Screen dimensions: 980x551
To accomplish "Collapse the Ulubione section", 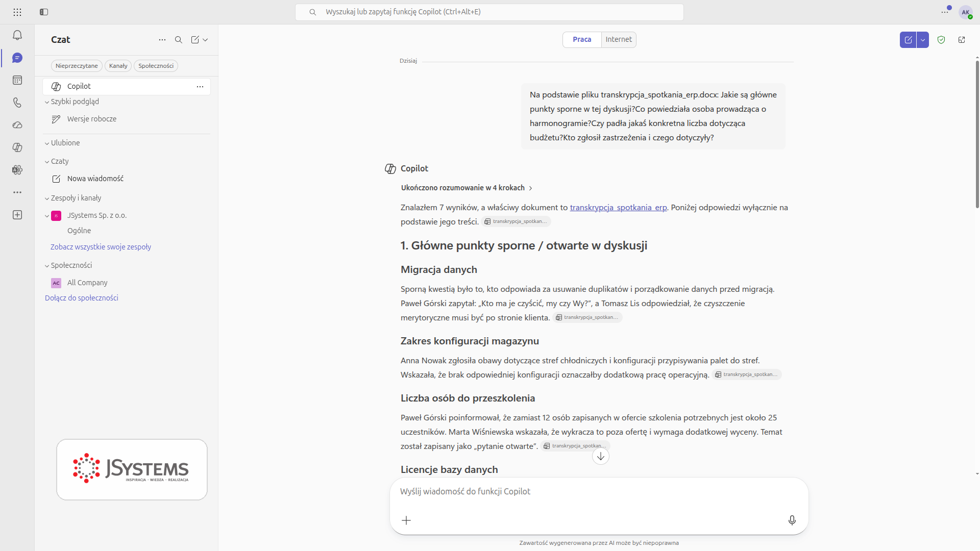I will (47, 143).
